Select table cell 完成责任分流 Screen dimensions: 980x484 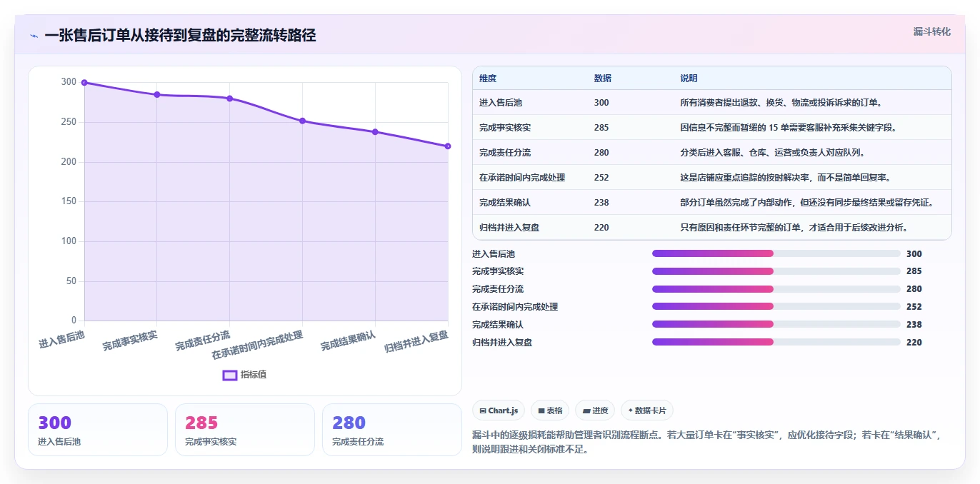[x=505, y=153]
